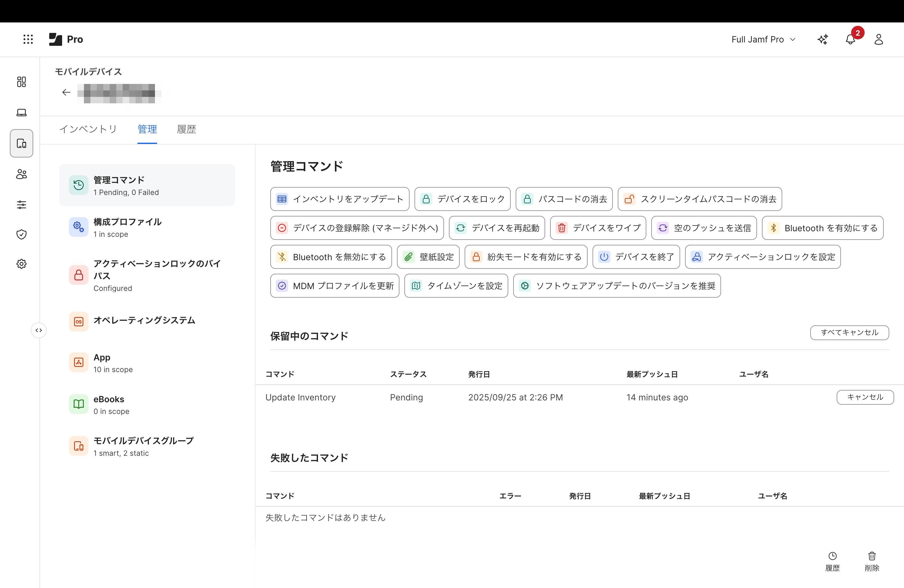Click the sidebar settings gear icon
This screenshot has height=588, width=904.
[22, 264]
